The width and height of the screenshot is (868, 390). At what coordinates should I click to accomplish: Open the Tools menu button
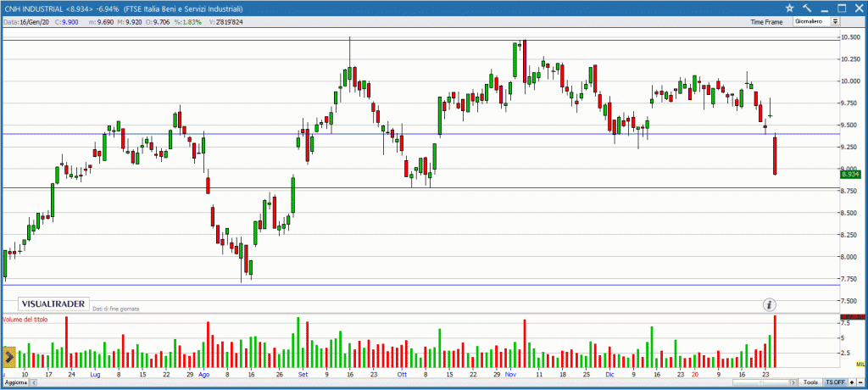coord(811,382)
